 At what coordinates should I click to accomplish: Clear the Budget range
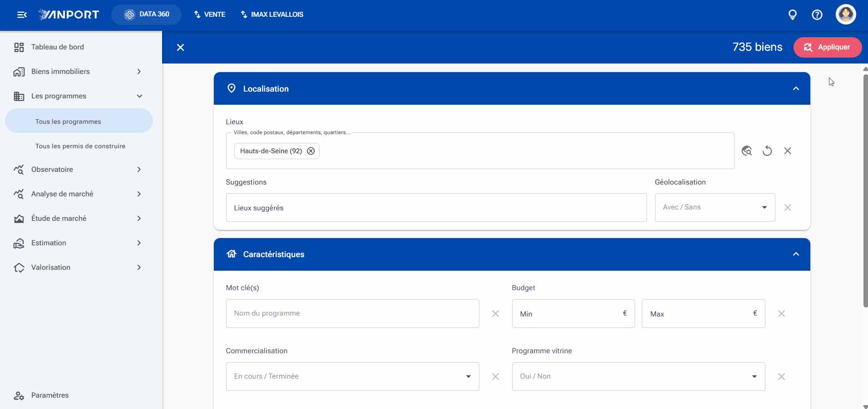(781, 313)
